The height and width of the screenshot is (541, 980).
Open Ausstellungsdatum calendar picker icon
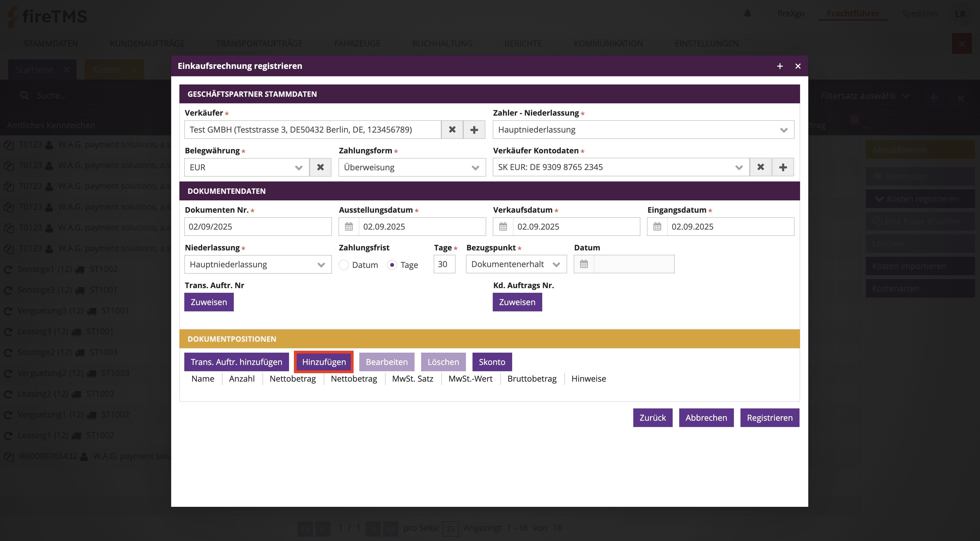tap(349, 227)
